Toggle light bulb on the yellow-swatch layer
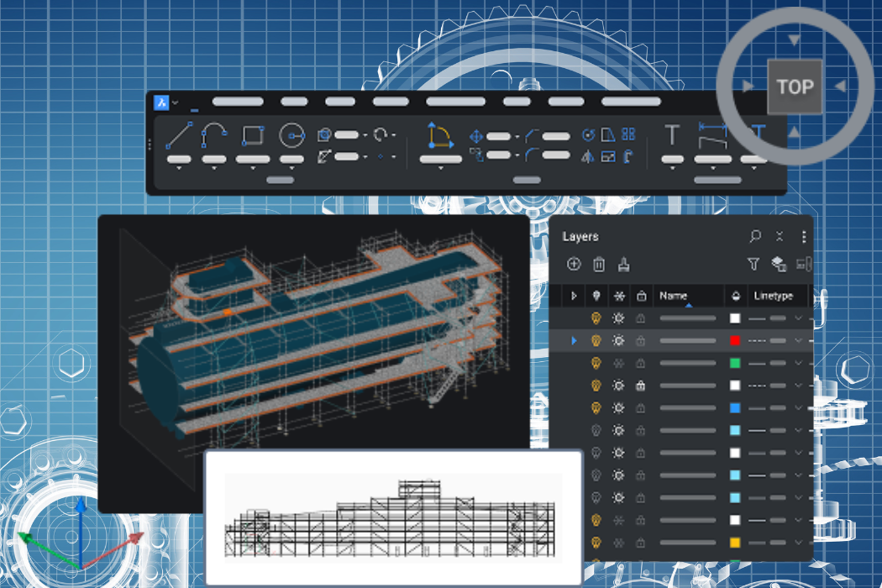This screenshot has height=588, width=882. 596,543
